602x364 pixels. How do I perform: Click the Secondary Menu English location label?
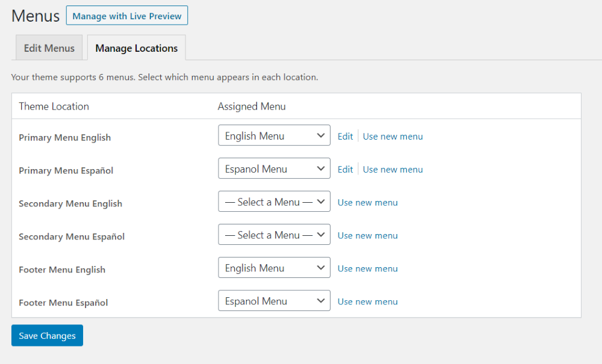coord(70,204)
